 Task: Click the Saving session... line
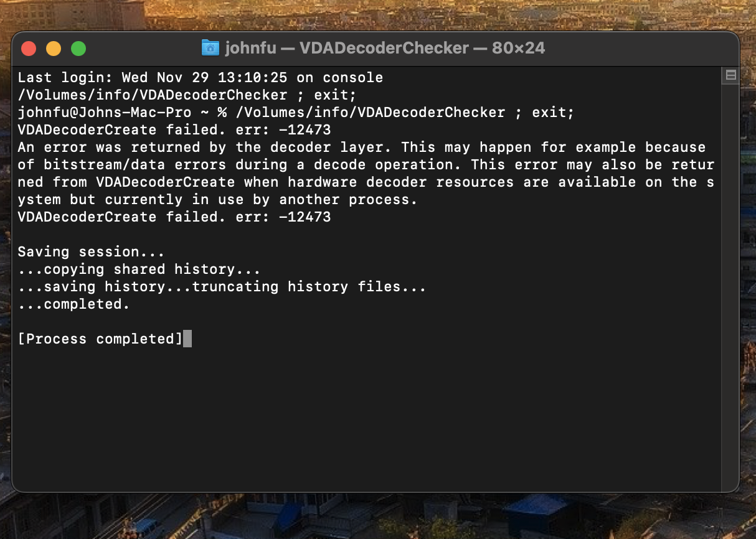[x=91, y=252]
